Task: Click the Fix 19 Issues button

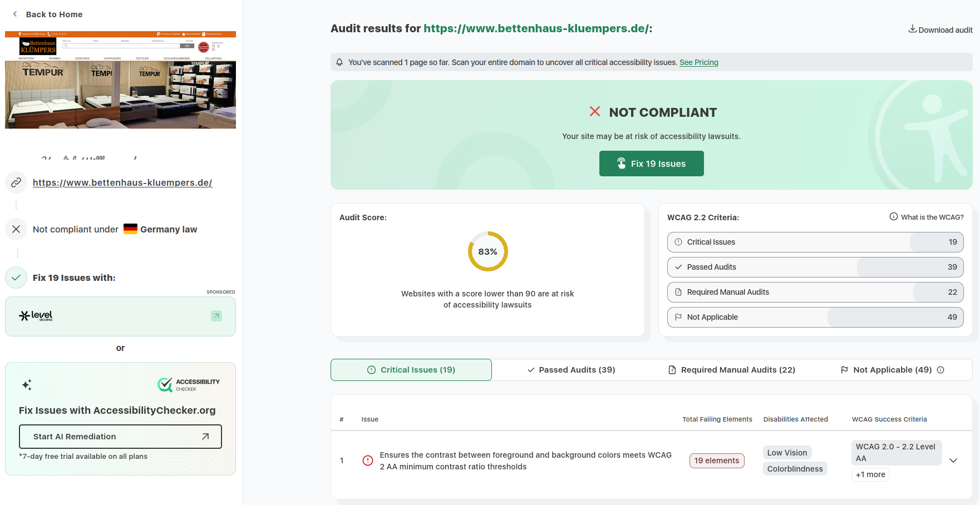Action: pos(652,164)
